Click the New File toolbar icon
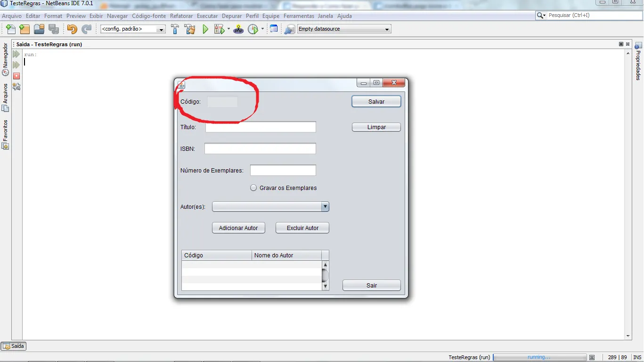This screenshot has height=362, width=644. (10, 29)
